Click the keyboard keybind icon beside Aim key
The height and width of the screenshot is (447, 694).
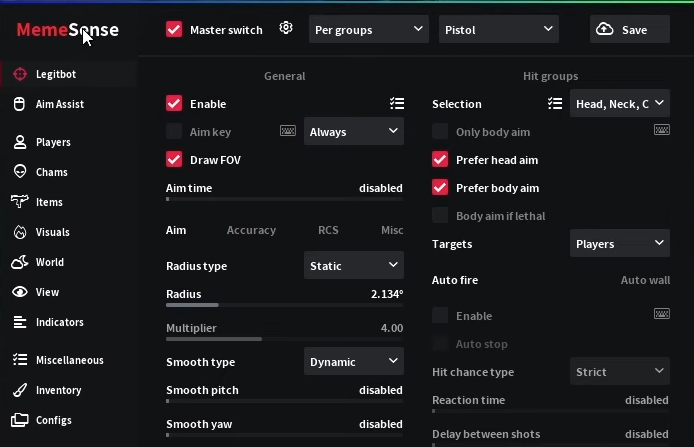(288, 131)
